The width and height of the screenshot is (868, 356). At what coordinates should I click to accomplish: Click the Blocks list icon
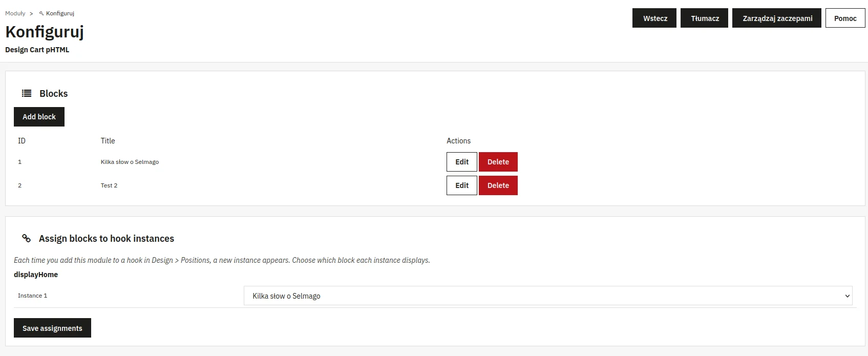coord(27,93)
